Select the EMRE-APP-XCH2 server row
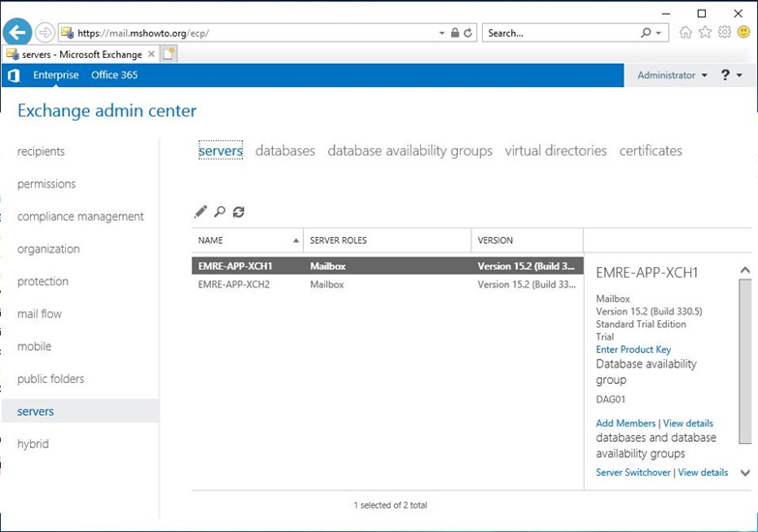Viewport: 758px width, 532px height. tap(387, 284)
